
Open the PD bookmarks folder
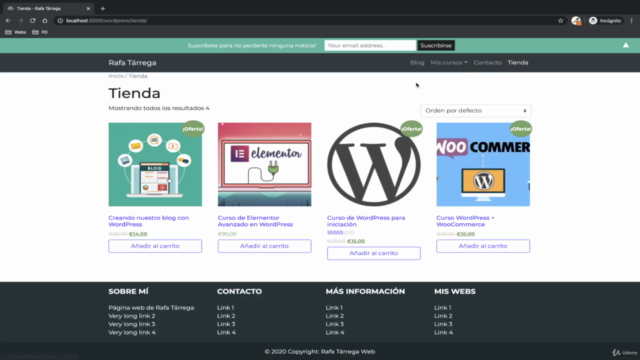click(40, 32)
